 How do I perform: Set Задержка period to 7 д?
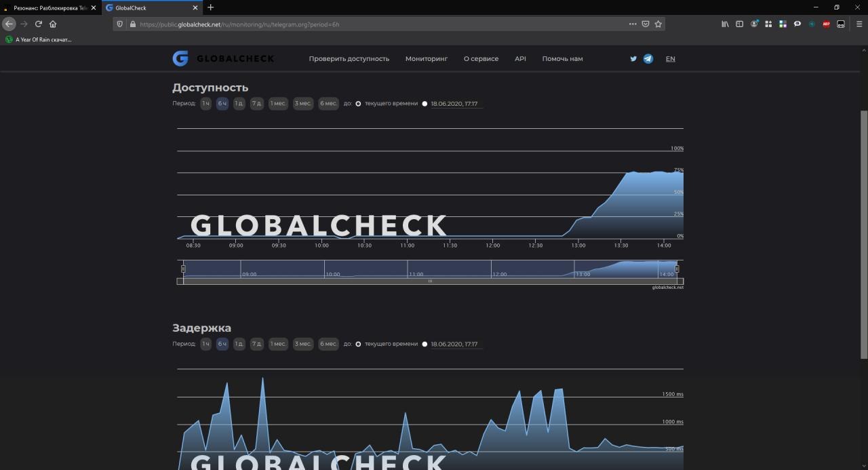click(x=256, y=344)
